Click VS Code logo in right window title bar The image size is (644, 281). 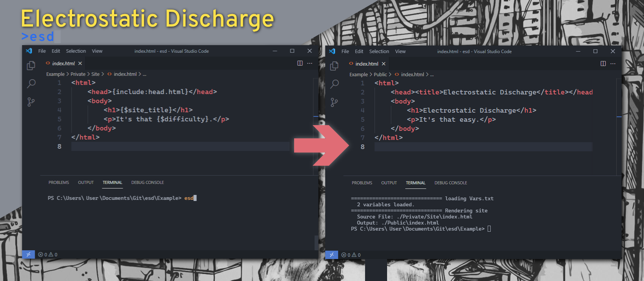pyautogui.click(x=332, y=51)
